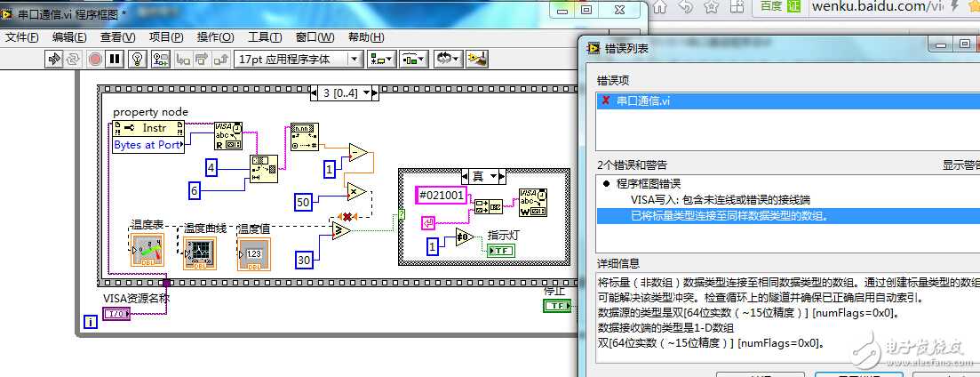Click previous-frame arrow left of 3 [0..4]
The height and width of the screenshot is (377, 980).
click(315, 92)
